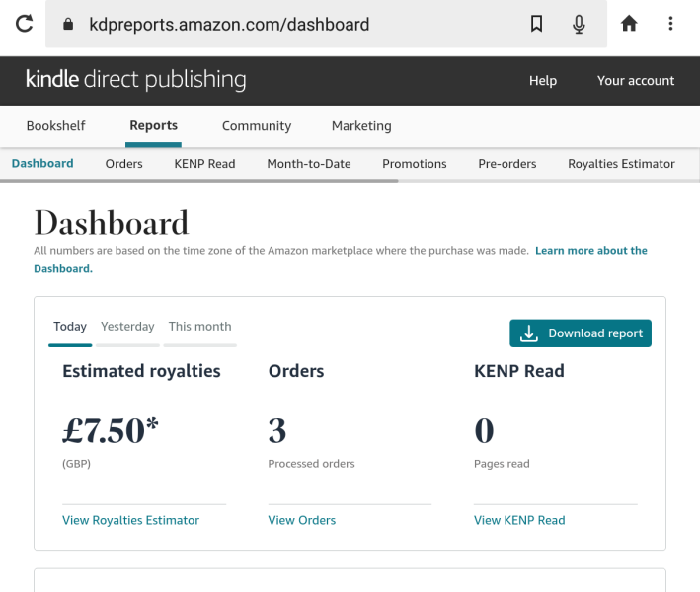Click the Kindle Direct Publishing logo

(x=135, y=79)
